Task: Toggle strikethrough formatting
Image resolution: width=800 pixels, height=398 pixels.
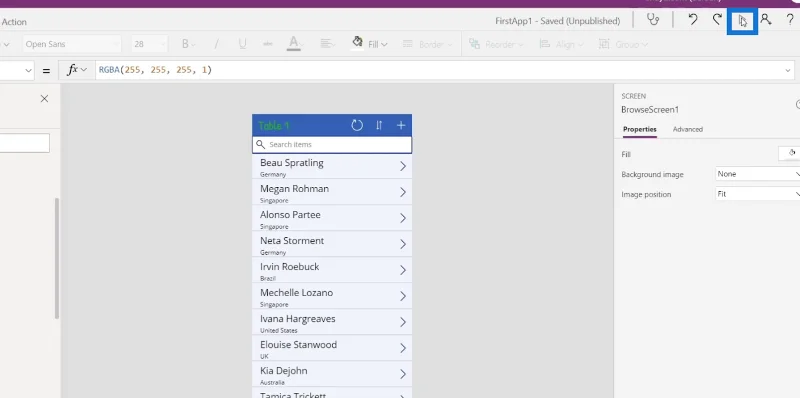Action: click(x=267, y=44)
